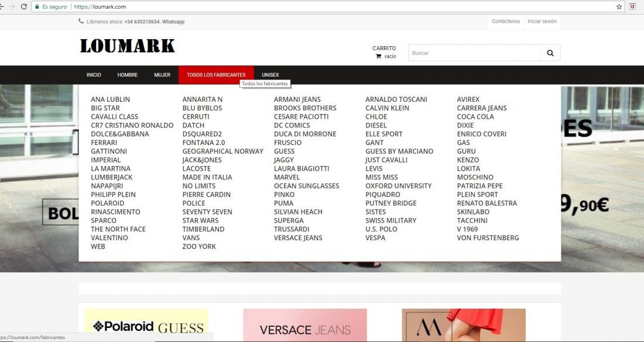Screen dimensions: 644x342
Task: Open PHILIPP PLEIN brand
Action: coord(114,194)
